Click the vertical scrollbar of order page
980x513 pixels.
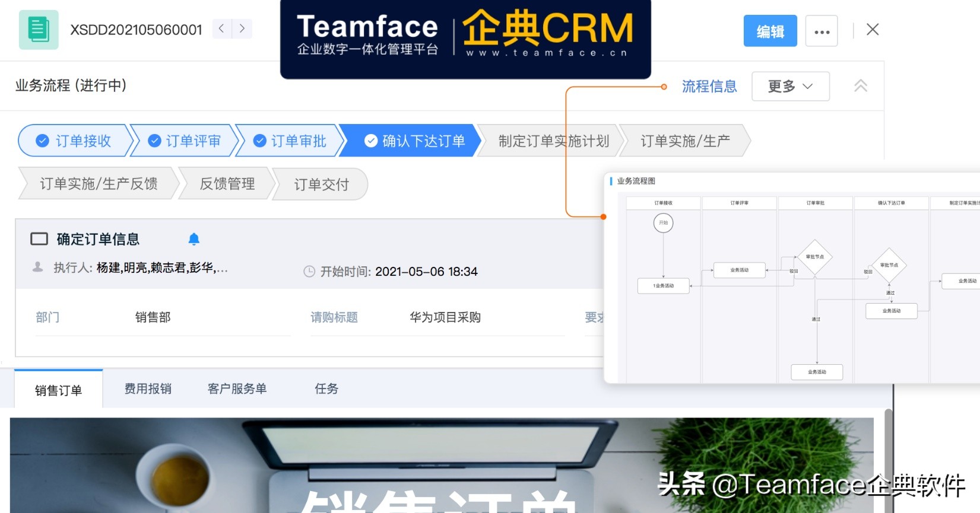889,460
